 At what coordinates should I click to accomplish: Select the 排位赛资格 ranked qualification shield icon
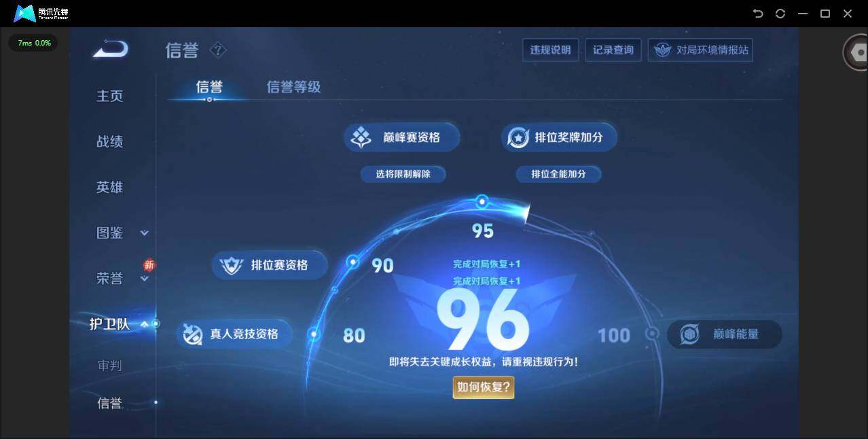coord(232,265)
